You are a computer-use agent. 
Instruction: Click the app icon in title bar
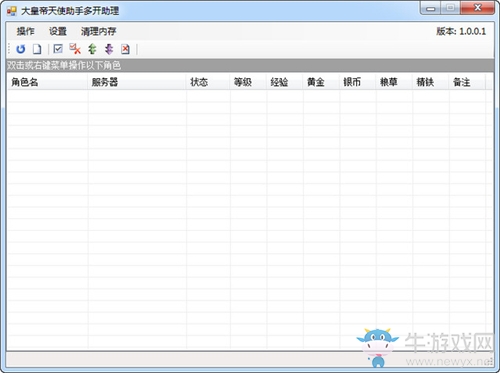click(11, 11)
